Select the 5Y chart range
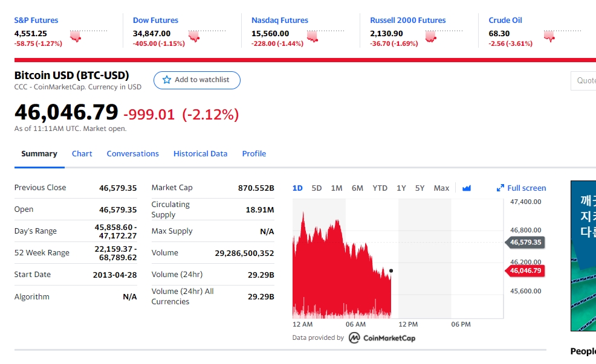The height and width of the screenshot is (364, 596). click(x=419, y=188)
